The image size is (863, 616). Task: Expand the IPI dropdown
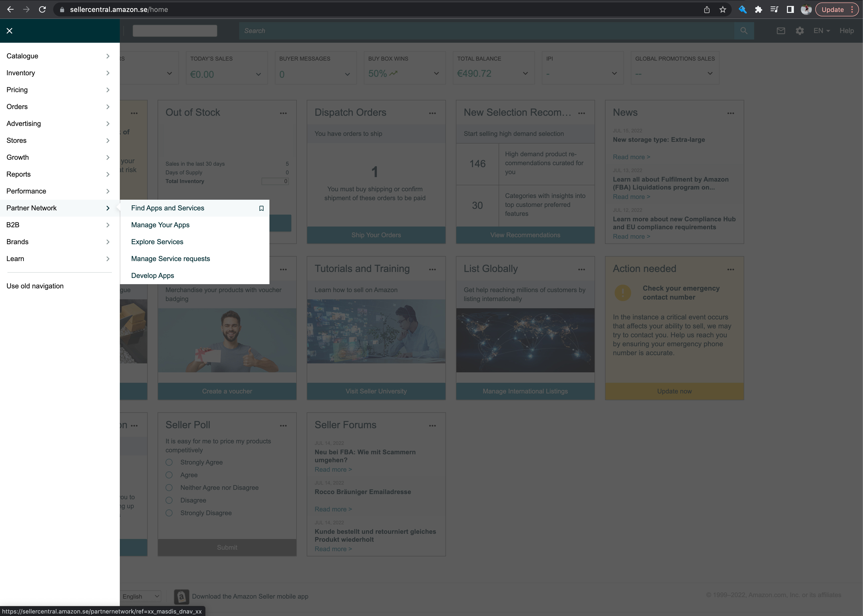point(614,73)
